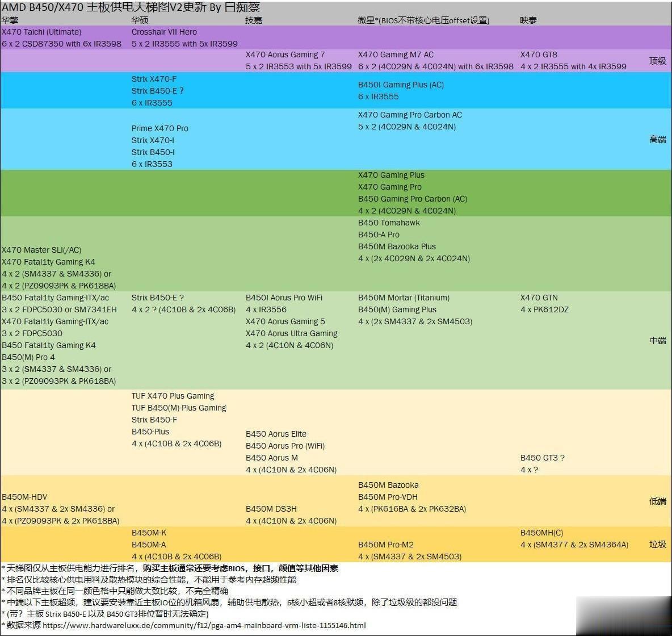This screenshot has height=636, width=672.
Task: Select the 4 x IR3556 spec line
Action: pyautogui.click(x=266, y=309)
